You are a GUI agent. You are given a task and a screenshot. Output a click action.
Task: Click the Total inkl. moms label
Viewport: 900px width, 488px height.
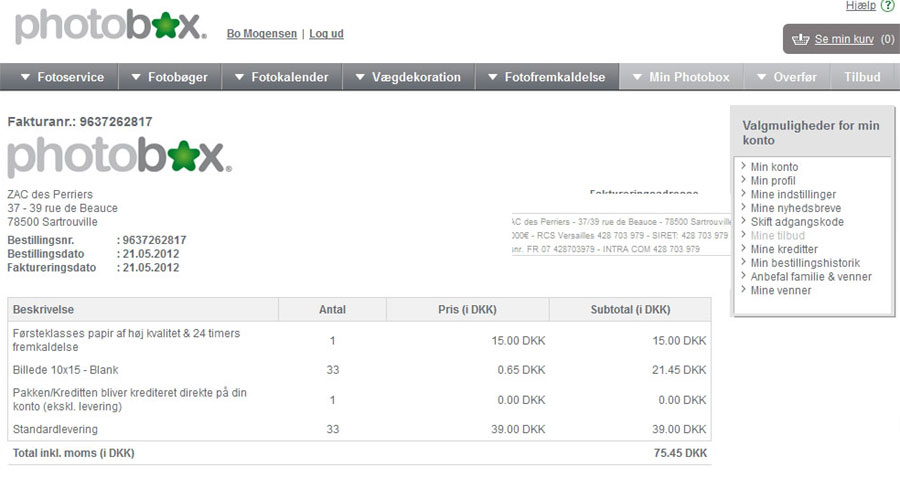tap(73, 454)
